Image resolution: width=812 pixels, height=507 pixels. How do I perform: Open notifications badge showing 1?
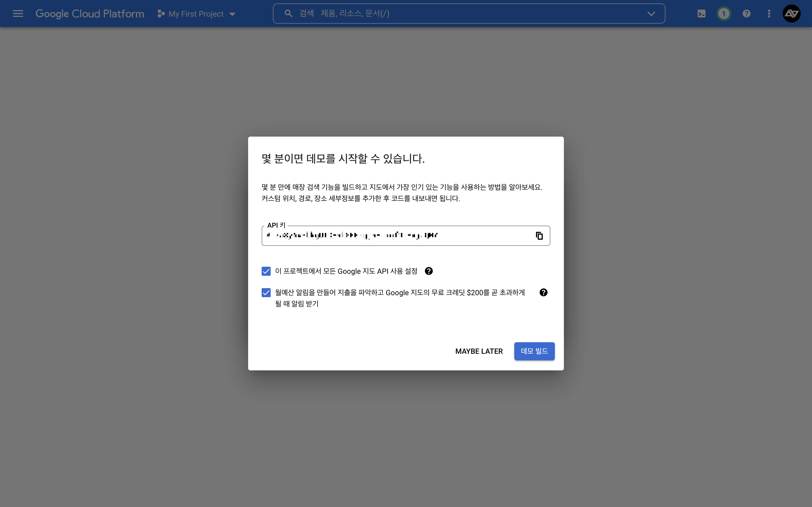pos(724,14)
